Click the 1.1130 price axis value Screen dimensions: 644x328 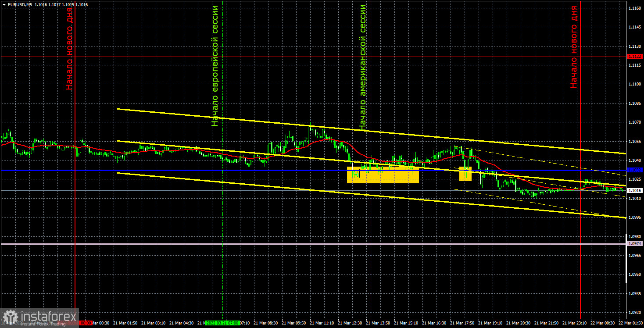(x=635, y=46)
